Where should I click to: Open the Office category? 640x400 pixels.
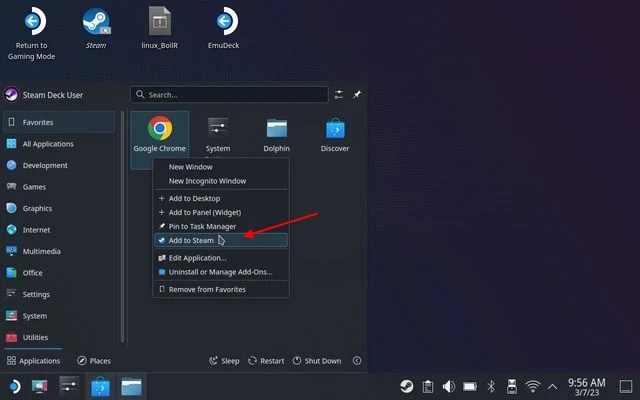(x=59, y=273)
